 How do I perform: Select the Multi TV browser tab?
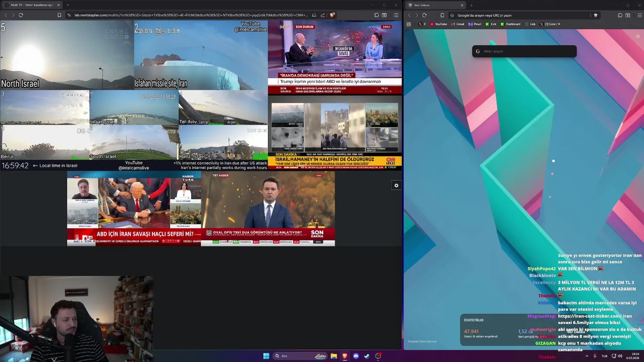coord(32,5)
